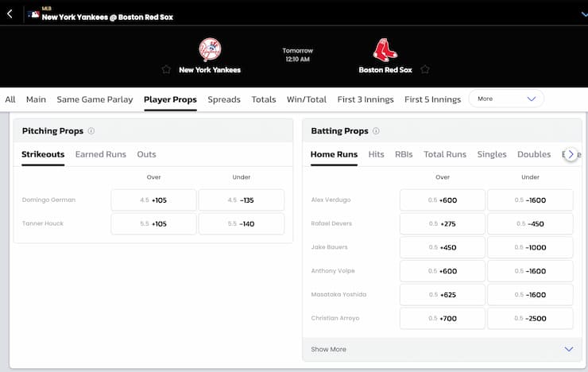Bet Masataka Yoshida under 0.5 at -1600
Image resolution: width=588 pixels, height=372 pixels.
[530, 294]
